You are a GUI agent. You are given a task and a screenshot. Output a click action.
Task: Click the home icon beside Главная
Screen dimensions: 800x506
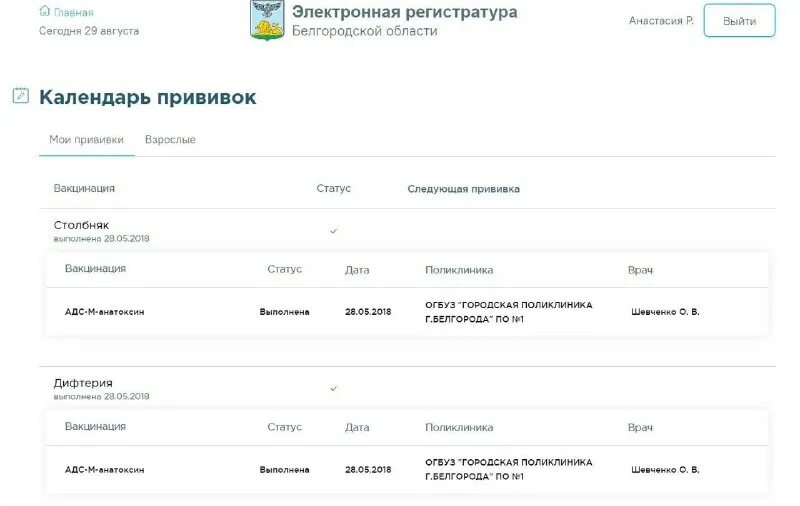click(x=44, y=11)
